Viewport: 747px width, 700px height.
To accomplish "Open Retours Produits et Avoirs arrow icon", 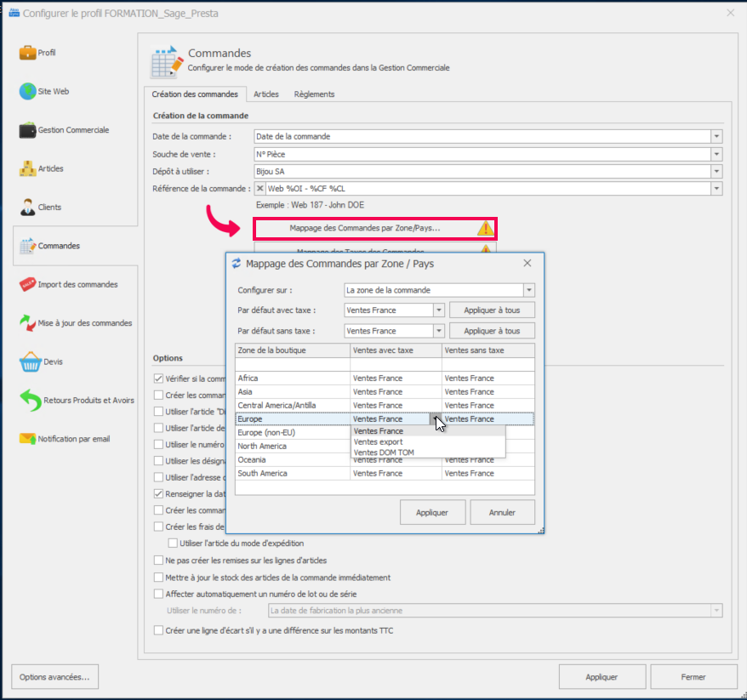I will [x=31, y=401].
